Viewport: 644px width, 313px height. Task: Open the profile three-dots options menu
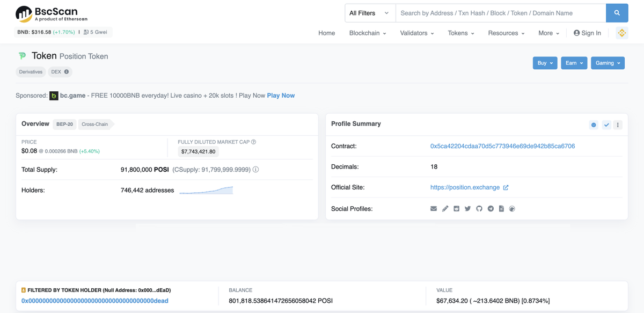point(618,125)
